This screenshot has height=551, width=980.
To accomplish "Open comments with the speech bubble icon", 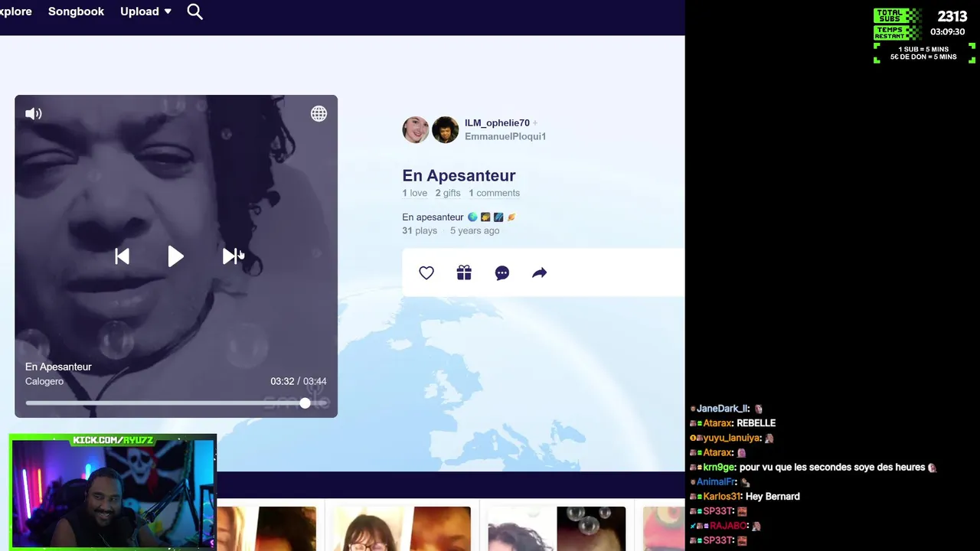I will (502, 273).
